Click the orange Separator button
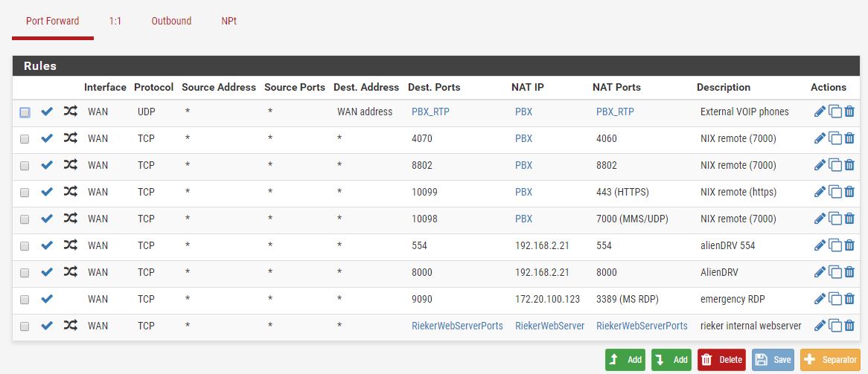 830,360
